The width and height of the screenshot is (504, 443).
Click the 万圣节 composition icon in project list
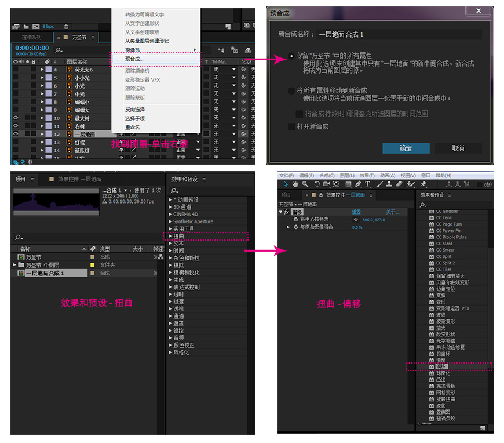pyautogui.click(x=21, y=257)
